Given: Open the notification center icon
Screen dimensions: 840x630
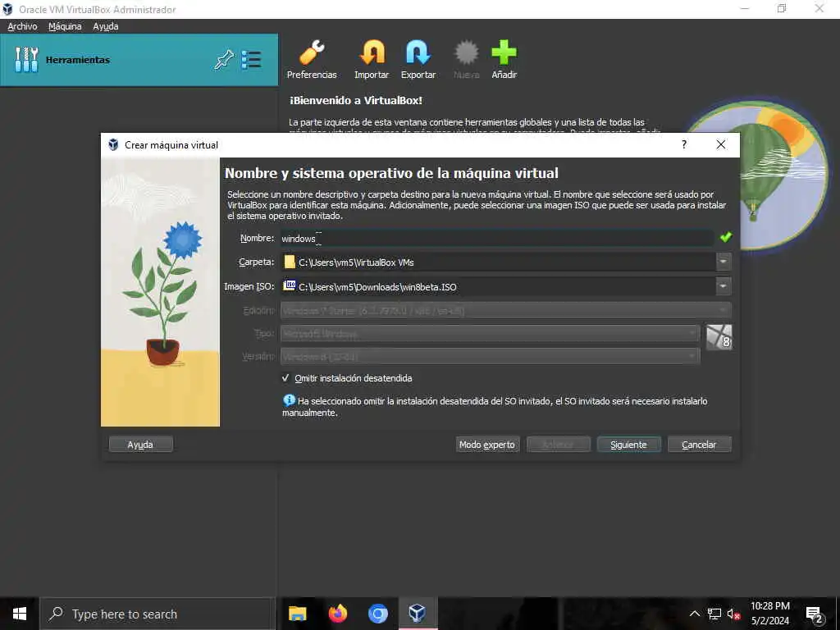Looking at the screenshot, I should click(x=815, y=614).
